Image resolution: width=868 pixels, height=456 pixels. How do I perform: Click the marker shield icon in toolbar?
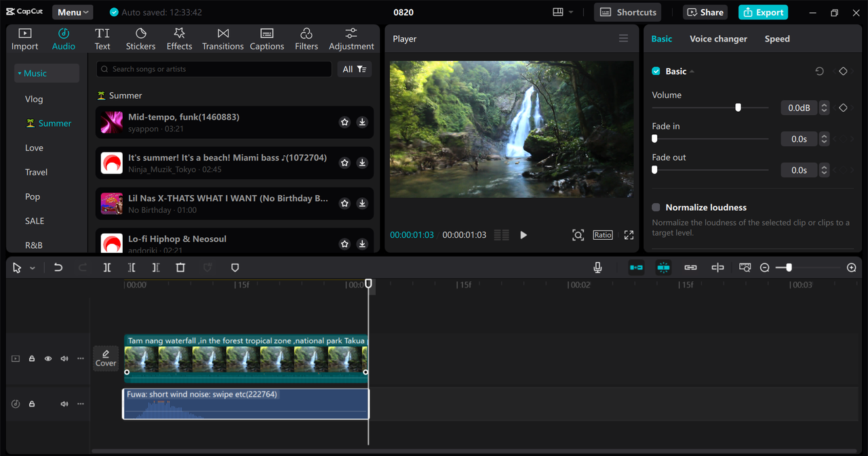235,268
